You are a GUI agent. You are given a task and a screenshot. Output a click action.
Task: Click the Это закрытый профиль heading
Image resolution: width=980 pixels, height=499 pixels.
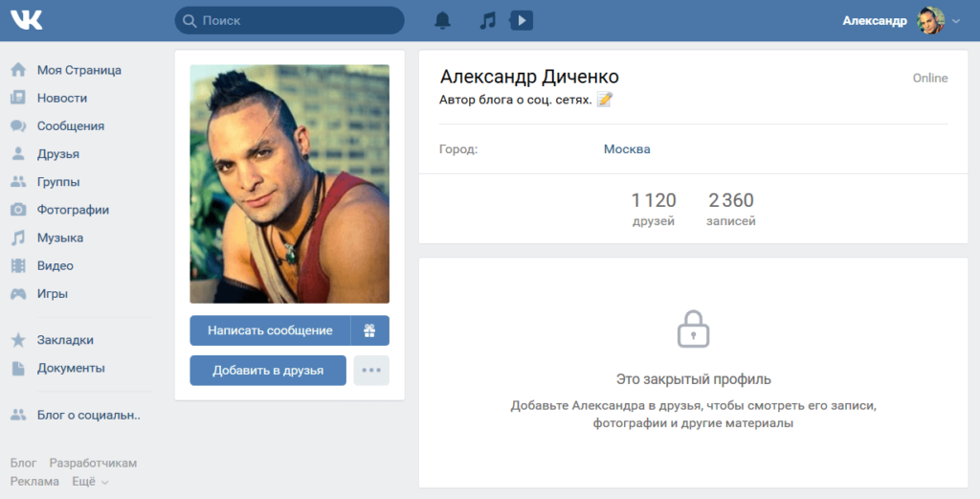(693, 379)
